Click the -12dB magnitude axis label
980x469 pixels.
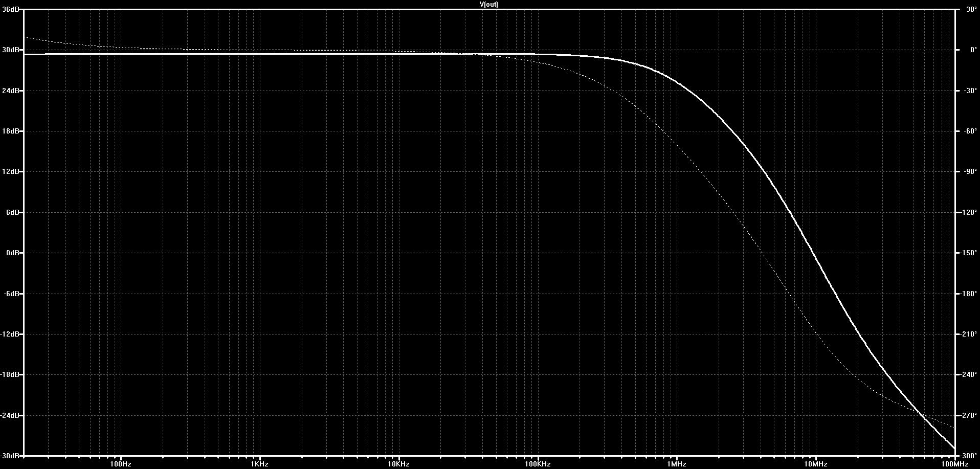[x=9, y=334]
